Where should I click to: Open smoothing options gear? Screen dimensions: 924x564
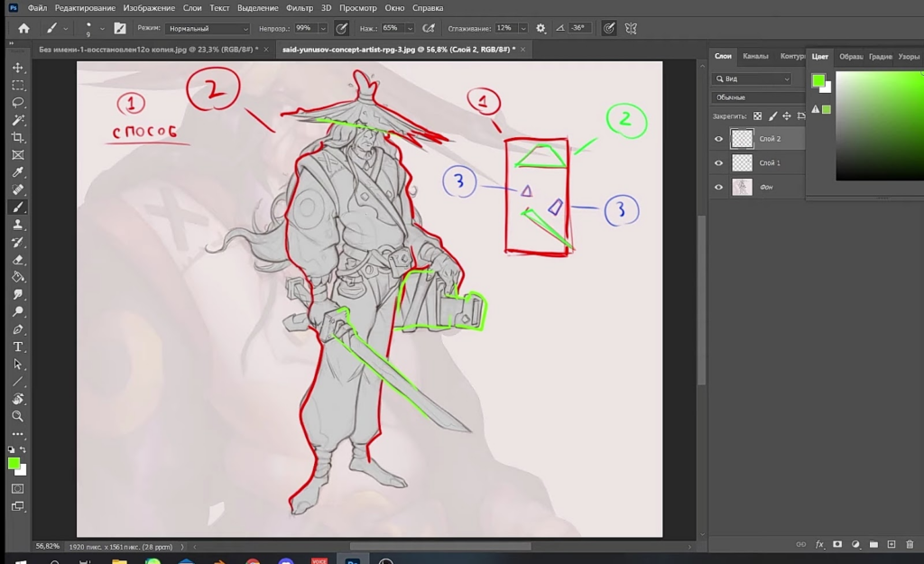pyautogui.click(x=541, y=28)
